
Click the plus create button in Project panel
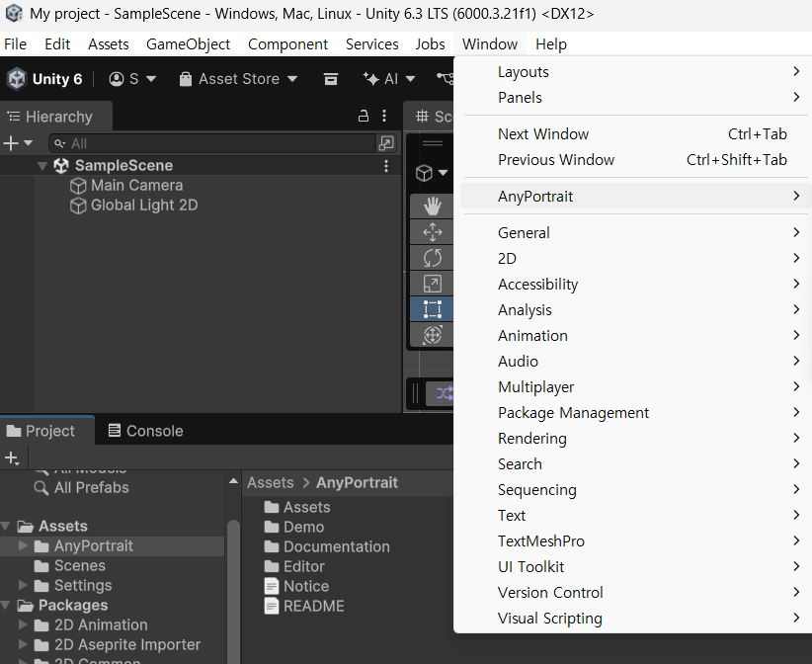click(x=13, y=457)
